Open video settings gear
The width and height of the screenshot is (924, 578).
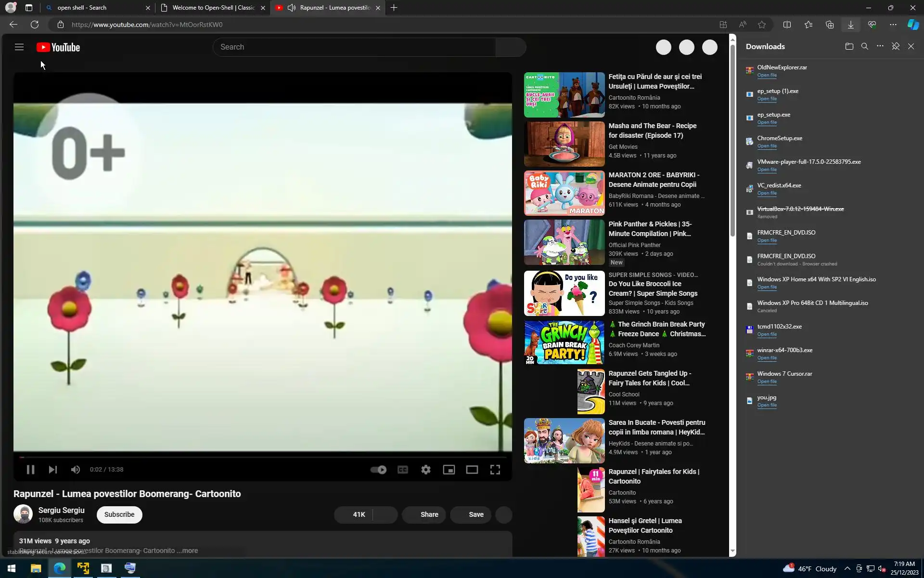pos(426,470)
